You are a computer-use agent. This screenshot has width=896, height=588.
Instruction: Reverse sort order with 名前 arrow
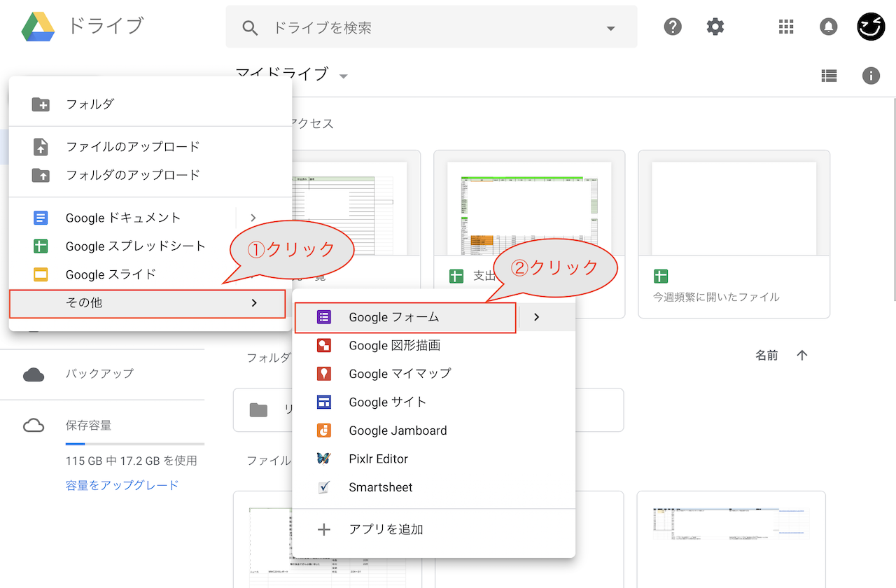802,356
